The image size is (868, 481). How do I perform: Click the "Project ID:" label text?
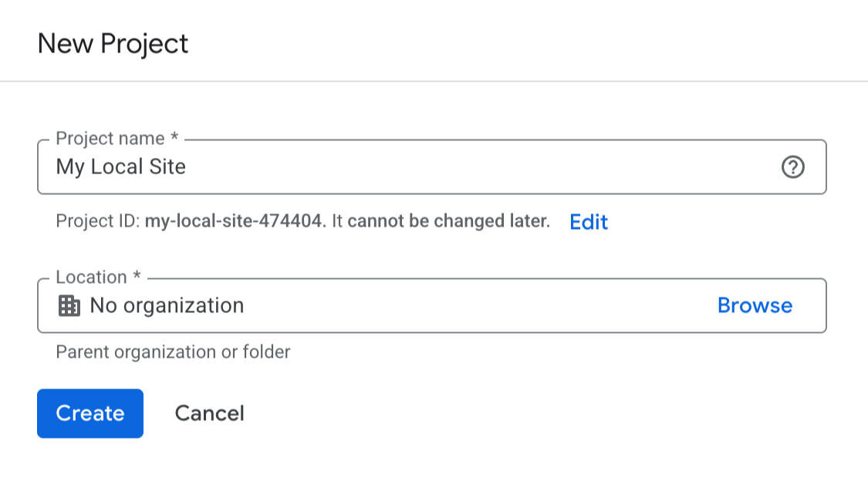click(97, 222)
